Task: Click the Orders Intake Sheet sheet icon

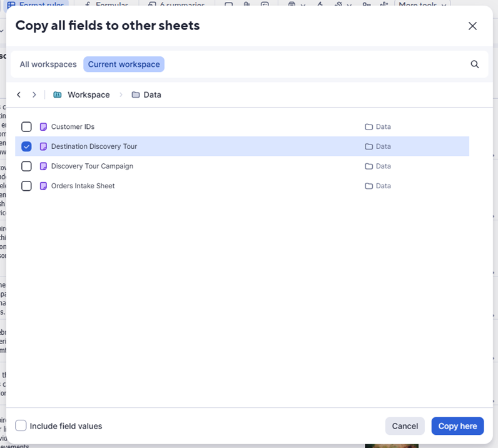Action: pos(43,186)
